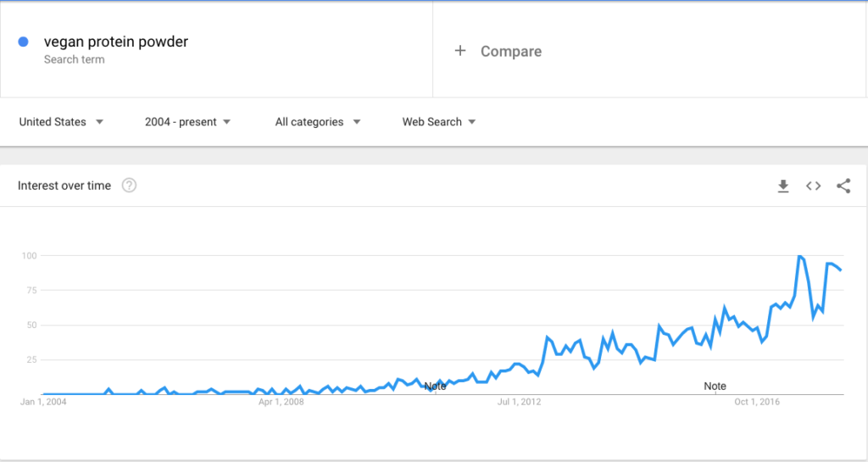Screen dimensions: 868x462
Task: Select the Jan 1, 2004 axis label
Action: (43, 402)
